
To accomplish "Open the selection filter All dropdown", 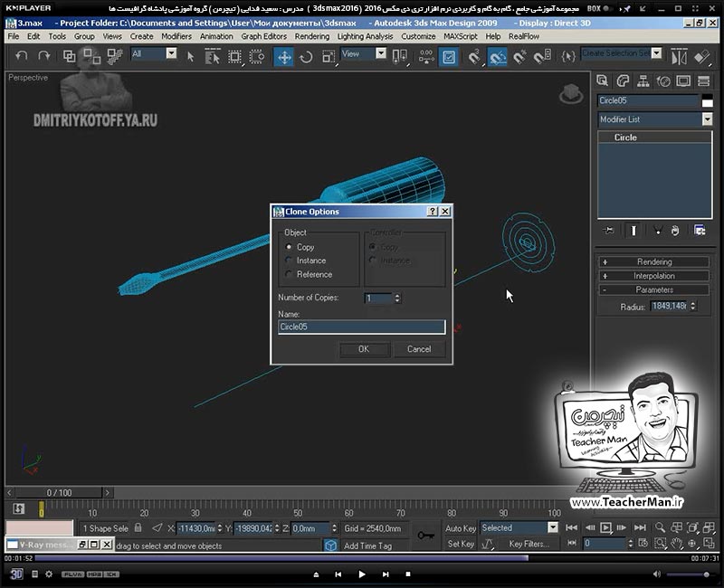I will [171, 53].
